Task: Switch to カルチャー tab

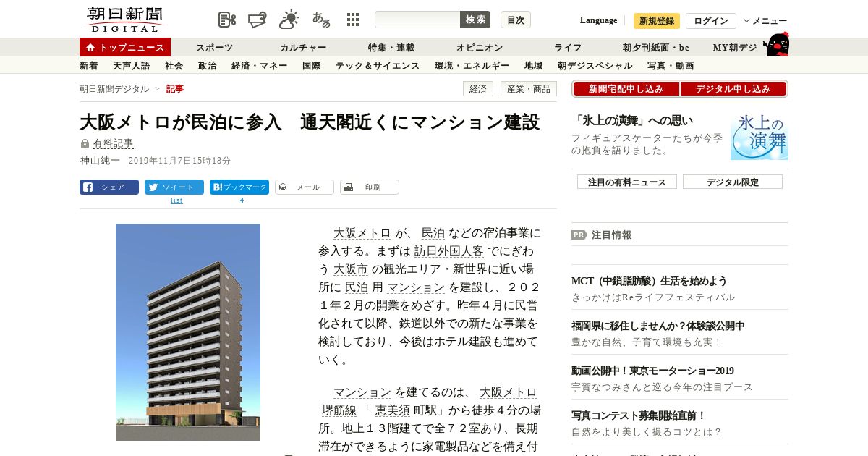Action: (x=303, y=48)
